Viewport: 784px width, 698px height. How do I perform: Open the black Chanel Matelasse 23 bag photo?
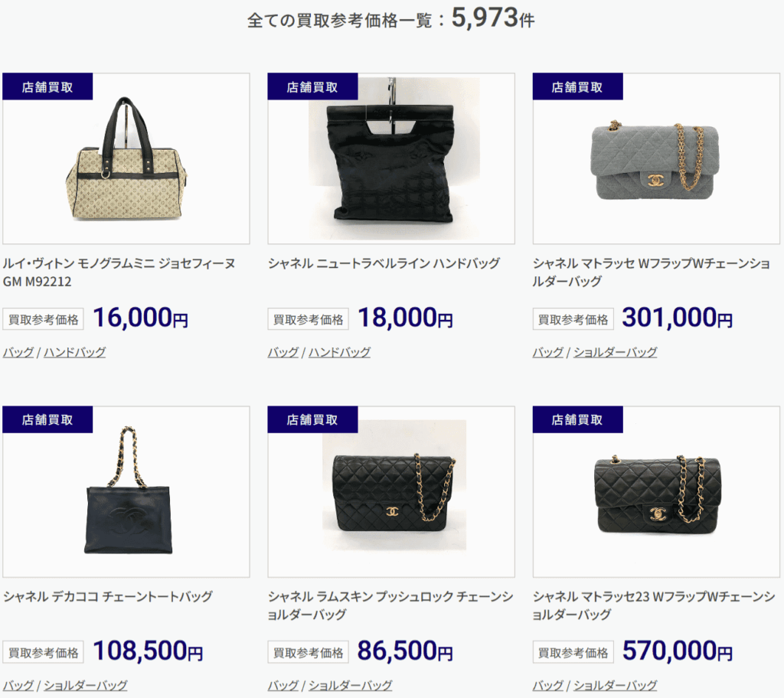coord(656,491)
